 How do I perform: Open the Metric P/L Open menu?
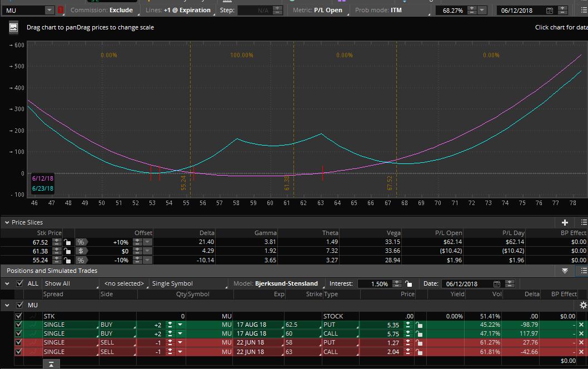[318, 10]
